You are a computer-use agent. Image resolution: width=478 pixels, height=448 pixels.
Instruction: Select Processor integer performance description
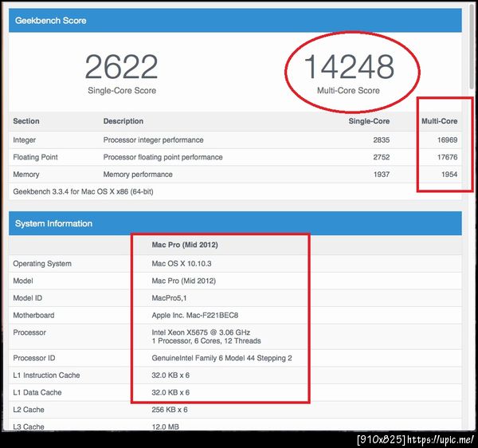click(153, 140)
